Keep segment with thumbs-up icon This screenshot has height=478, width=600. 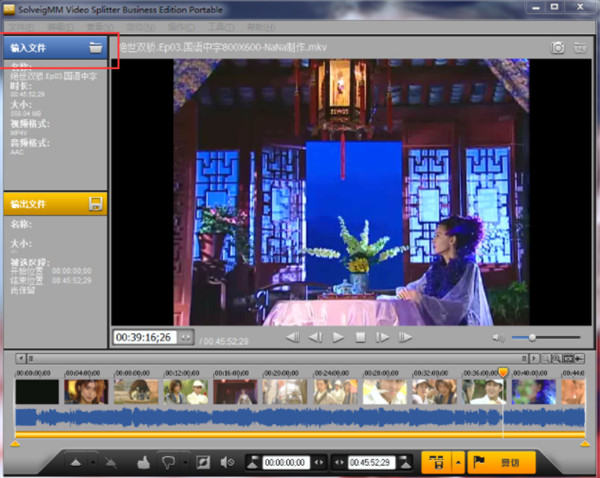pyautogui.click(x=143, y=462)
